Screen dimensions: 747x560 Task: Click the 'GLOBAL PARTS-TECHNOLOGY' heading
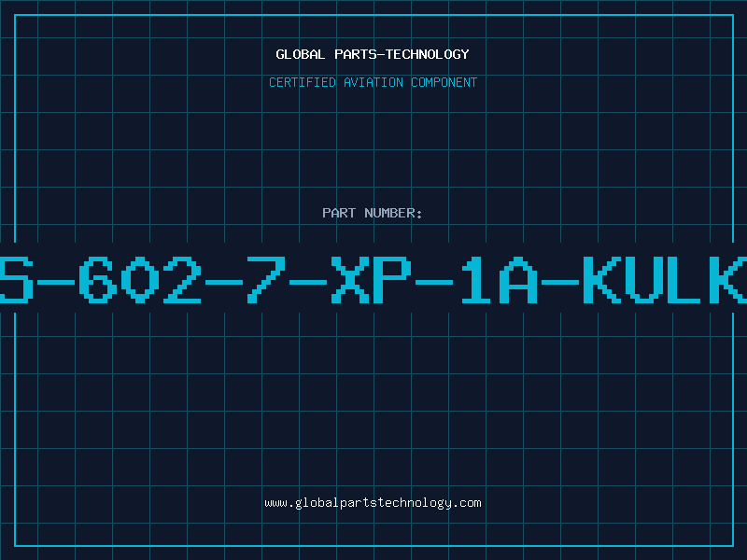(x=373, y=54)
